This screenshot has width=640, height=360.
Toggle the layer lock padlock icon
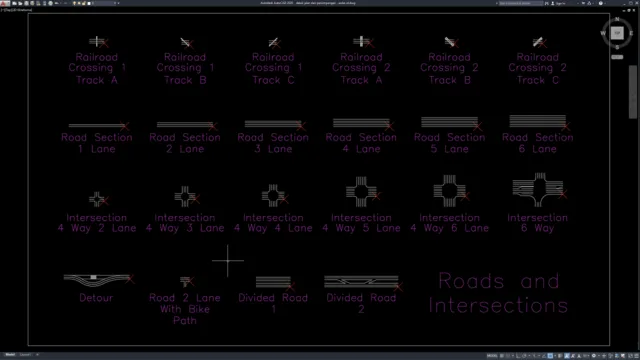click(84, 3)
